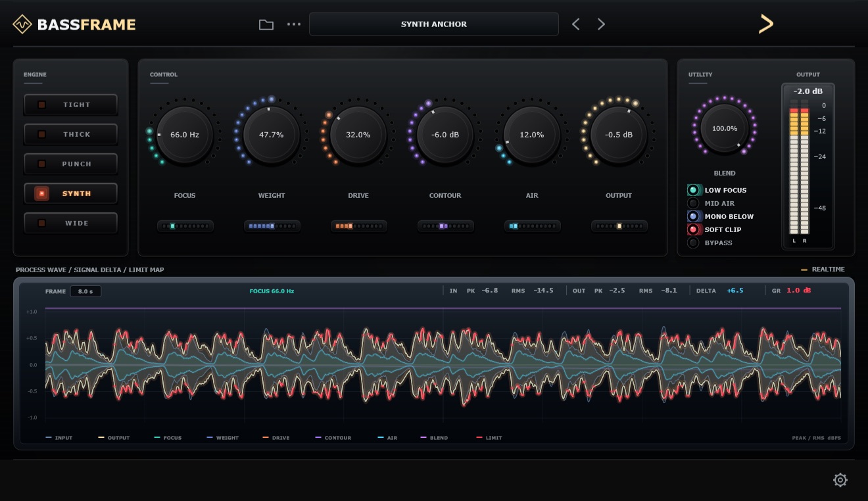Click the Drive mini slider below the knob

(x=358, y=226)
